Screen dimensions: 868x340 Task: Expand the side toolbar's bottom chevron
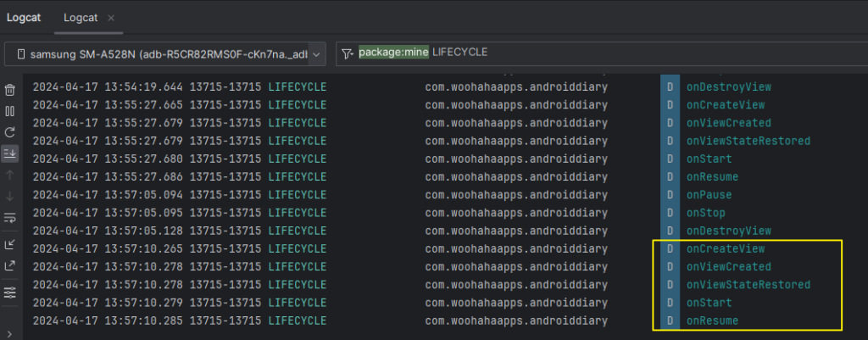pos(10,333)
